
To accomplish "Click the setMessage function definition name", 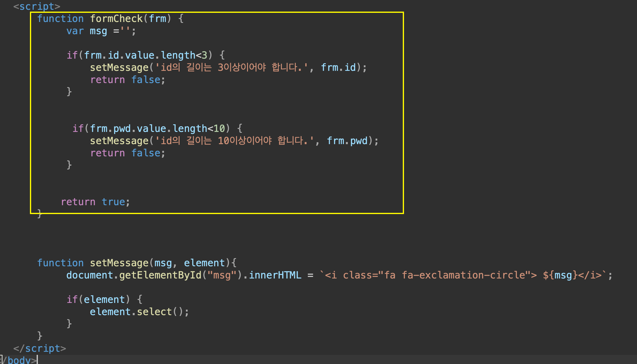I will coord(119,263).
